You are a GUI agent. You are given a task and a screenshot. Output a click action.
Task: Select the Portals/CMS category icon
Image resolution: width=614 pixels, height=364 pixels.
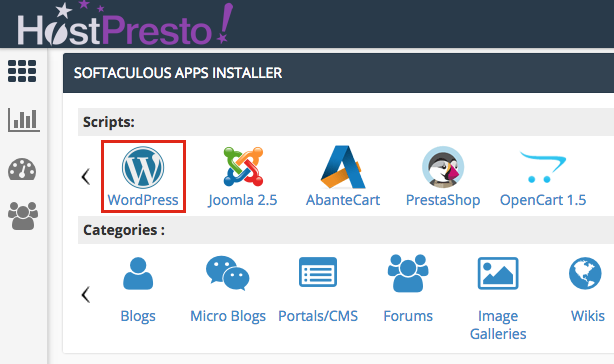click(318, 272)
